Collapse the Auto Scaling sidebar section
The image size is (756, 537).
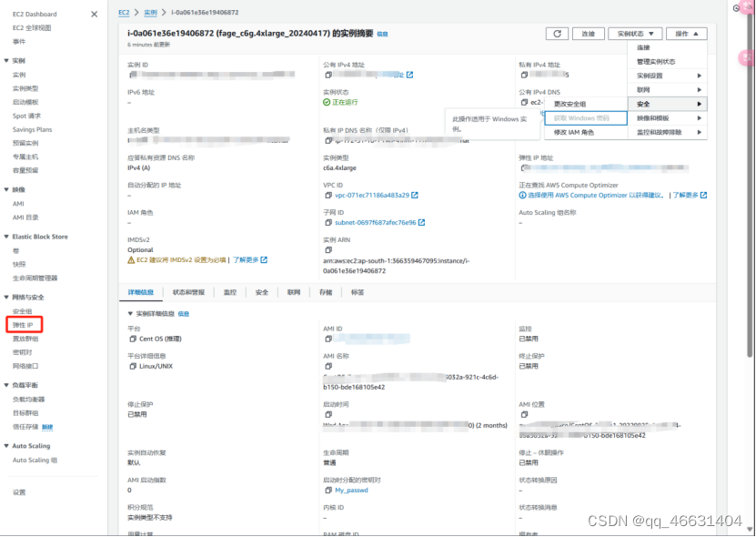(x=6, y=446)
